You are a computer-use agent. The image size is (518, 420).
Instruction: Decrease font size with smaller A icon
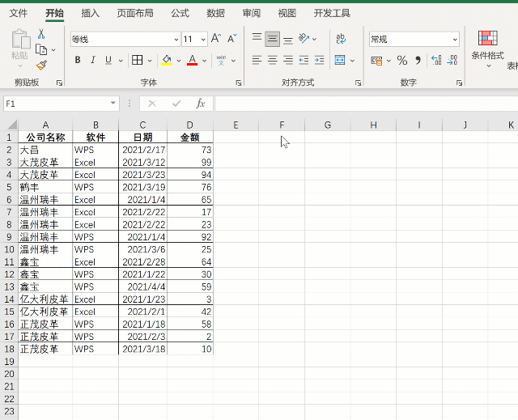(232, 38)
